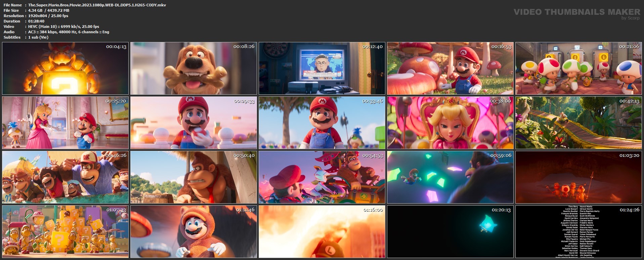Select the dark lava cave thumbnail at 01:03:20
The image size is (644, 260).
click(578, 177)
